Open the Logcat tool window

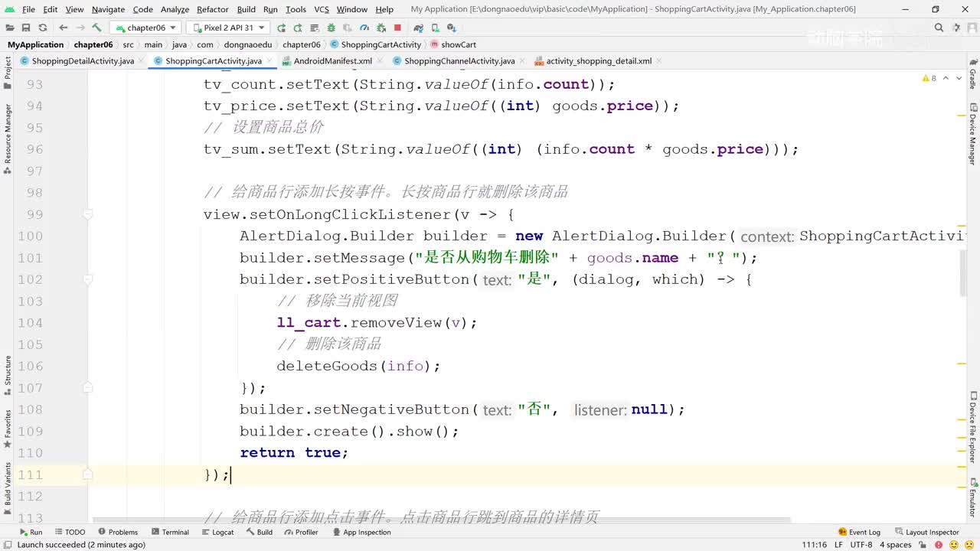pos(217,532)
